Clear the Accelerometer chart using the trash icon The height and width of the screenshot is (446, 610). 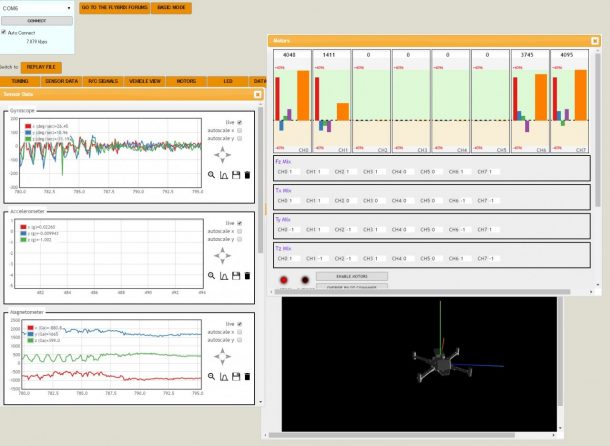[247, 276]
